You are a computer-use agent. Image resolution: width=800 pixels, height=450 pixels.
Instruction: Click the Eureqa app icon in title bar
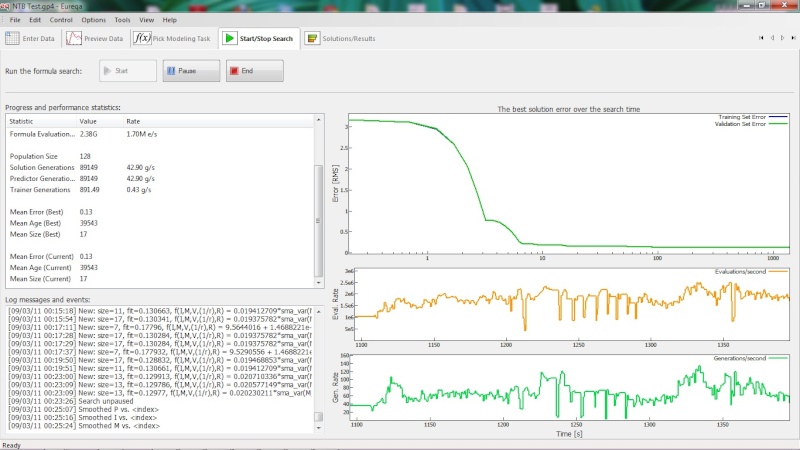tap(5, 6)
